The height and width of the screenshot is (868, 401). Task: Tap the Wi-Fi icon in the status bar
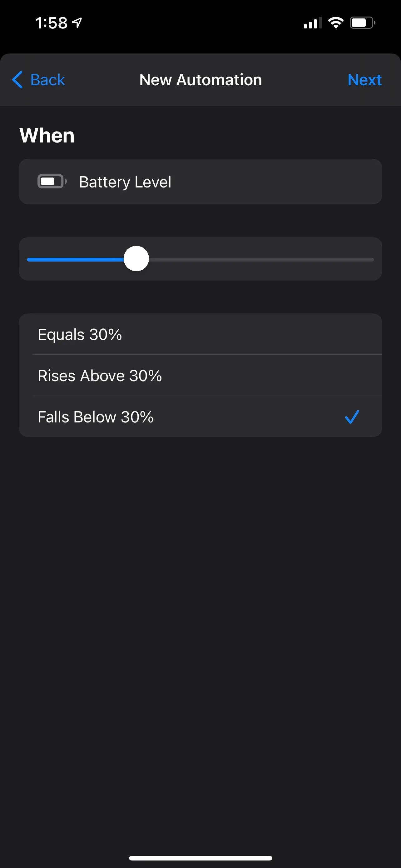point(335,22)
